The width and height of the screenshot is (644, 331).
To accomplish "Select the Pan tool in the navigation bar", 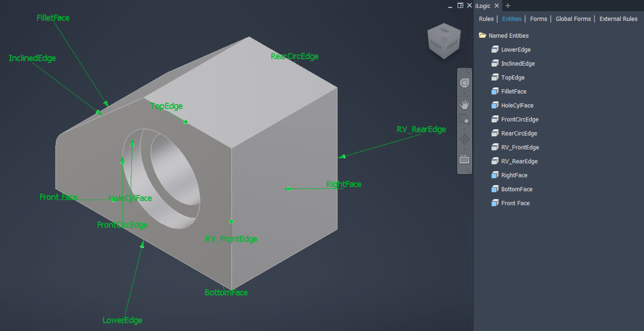I will click(464, 104).
